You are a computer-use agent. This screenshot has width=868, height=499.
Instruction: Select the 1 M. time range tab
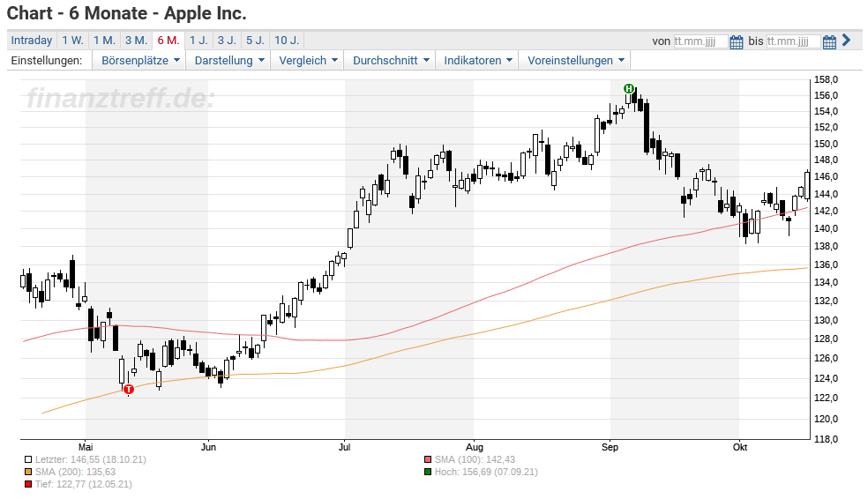coord(104,41)
